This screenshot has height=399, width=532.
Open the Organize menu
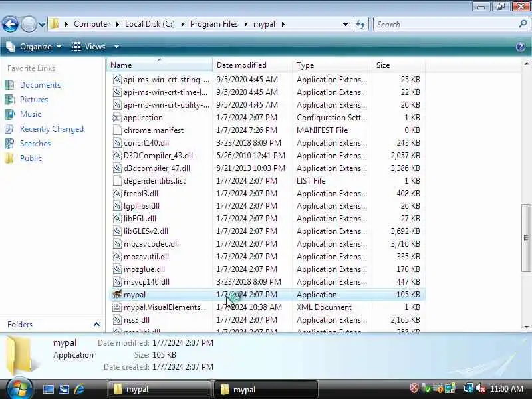(35, 47)
